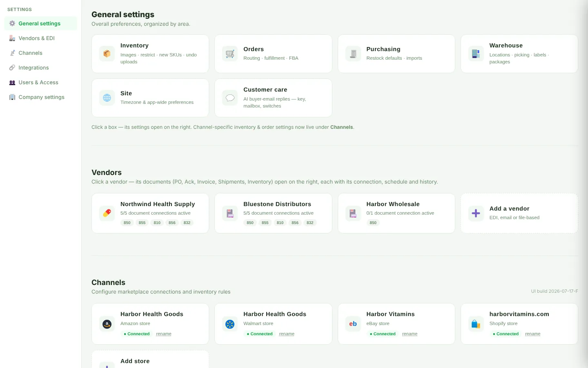
Task: Click the Warehouse building icon
Action: 476,54
